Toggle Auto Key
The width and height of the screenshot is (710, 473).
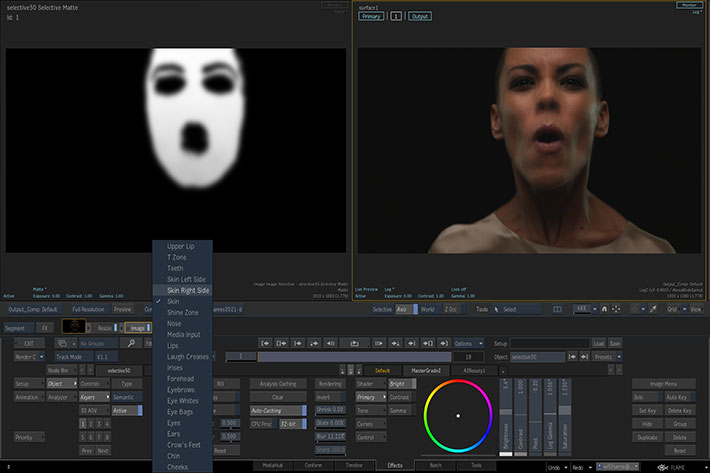coord(680,397)
